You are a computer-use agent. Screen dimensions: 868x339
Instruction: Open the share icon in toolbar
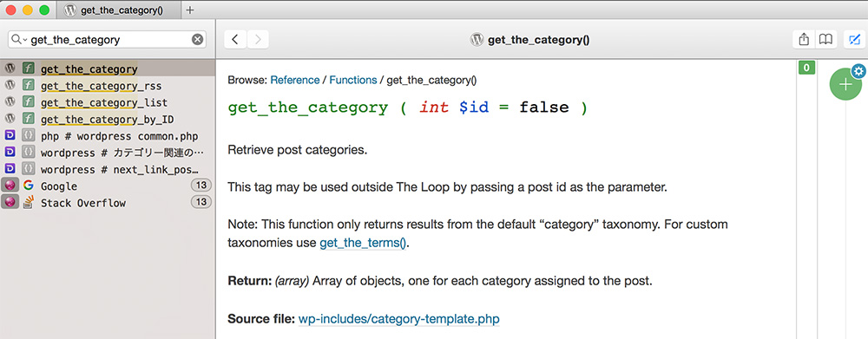[x=805, y=39]
